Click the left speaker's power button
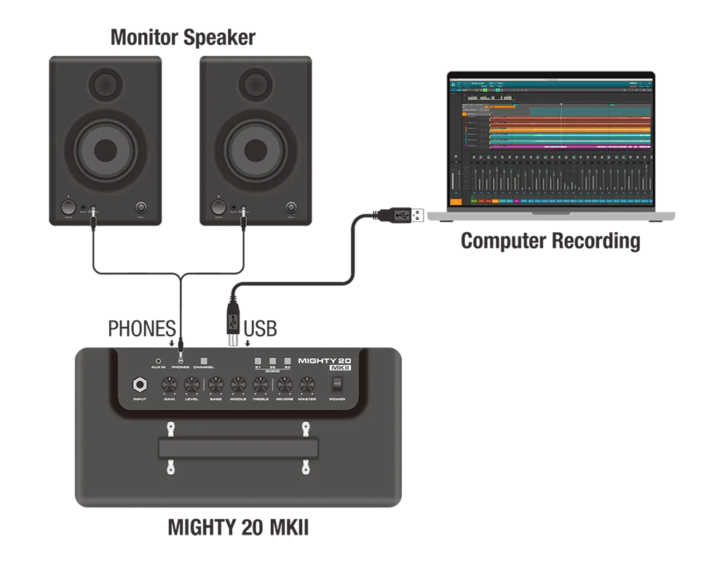Screen dimensions: 728x570 [x=141, y=207]
